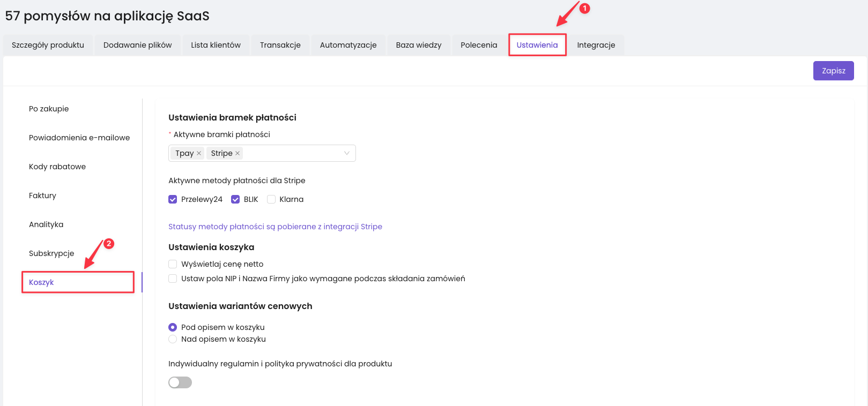Open the Baza wiedzy tab

[418, 45]
